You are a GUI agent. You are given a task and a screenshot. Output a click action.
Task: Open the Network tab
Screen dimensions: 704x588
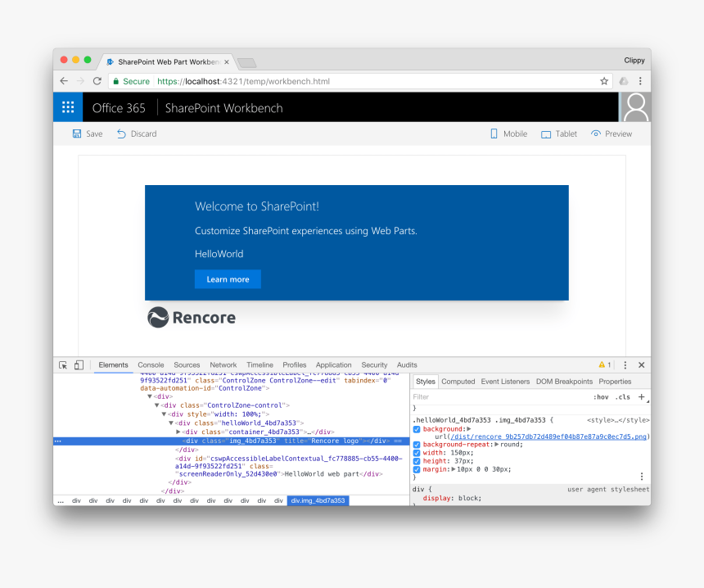pyautogui.click(x=223, y=365)
